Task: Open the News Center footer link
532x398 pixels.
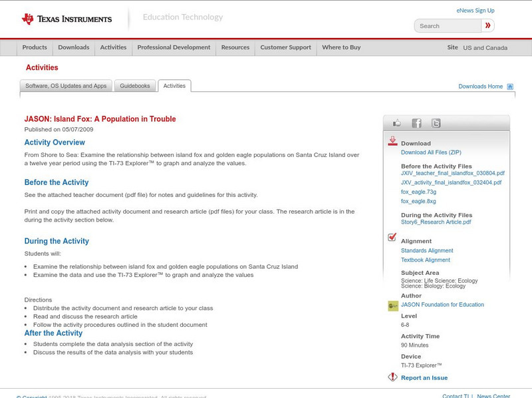Action: click(493, 396)
